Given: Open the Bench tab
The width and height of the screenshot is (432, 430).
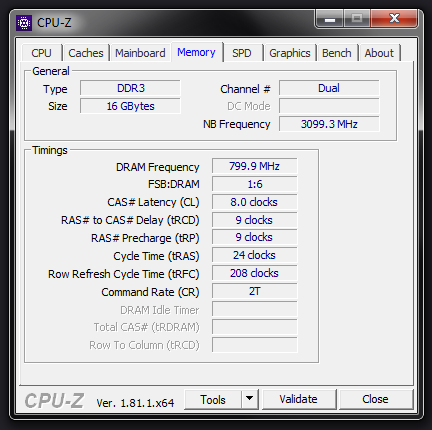Looking at the screenshot, I should (337, 53).
